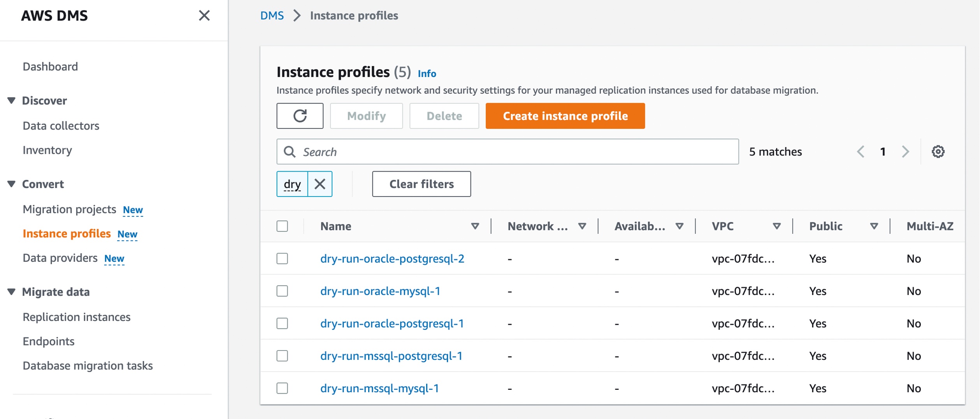Screen dimensions: 980x419
Task: Close the AWS DMS navigation panel
Action: click(x=204, y=16)
